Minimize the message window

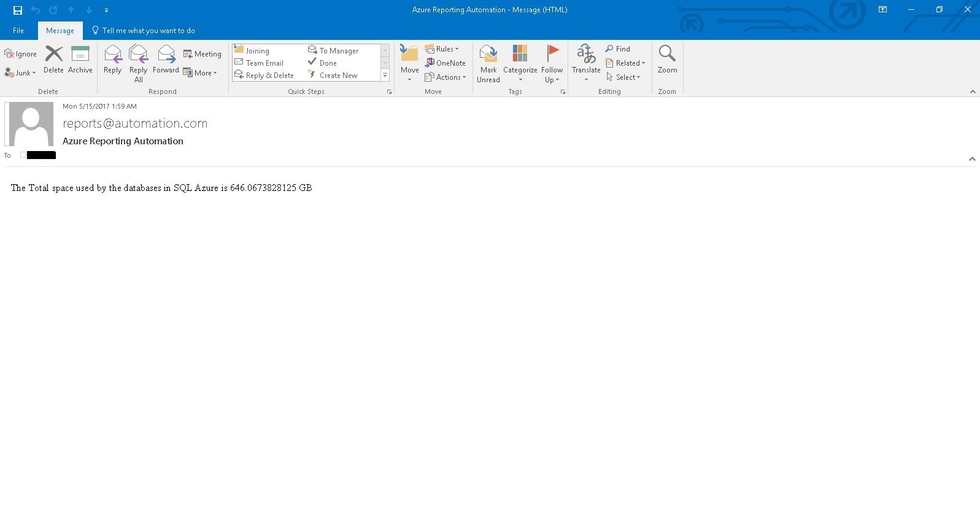tap(911, 10)
